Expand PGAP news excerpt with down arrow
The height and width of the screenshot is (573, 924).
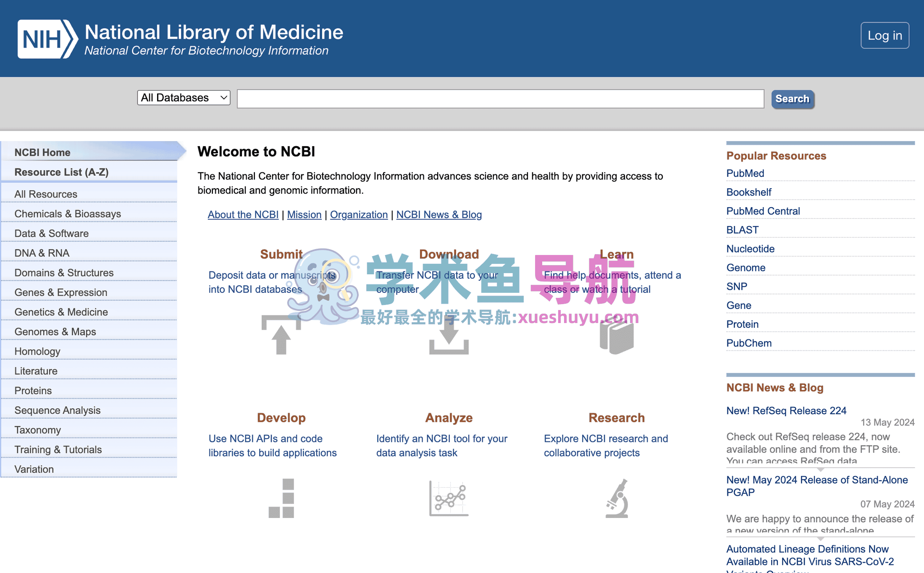pyautogui.click(x=820, y=538)
